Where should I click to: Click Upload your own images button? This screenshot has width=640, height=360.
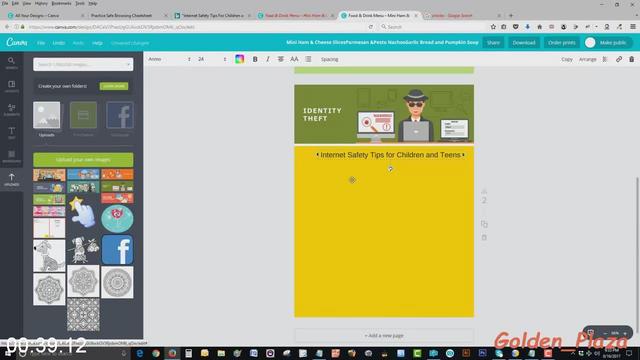tap(83, 160)
